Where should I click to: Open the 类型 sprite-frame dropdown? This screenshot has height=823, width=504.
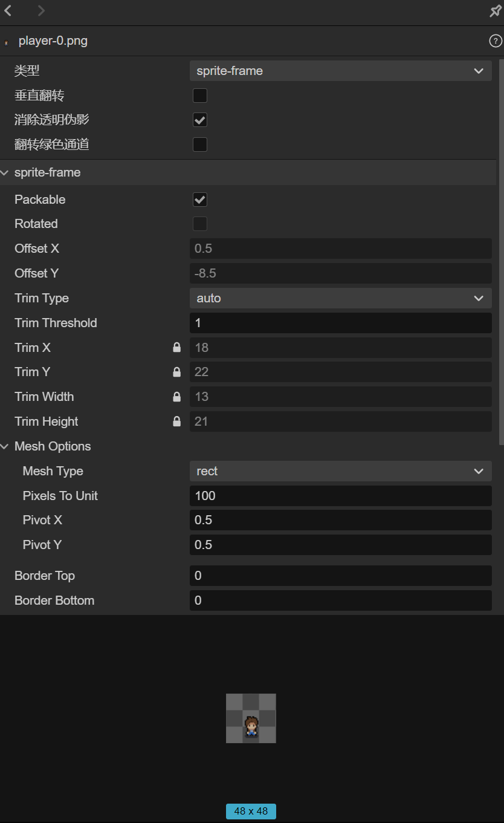point(340,71)
